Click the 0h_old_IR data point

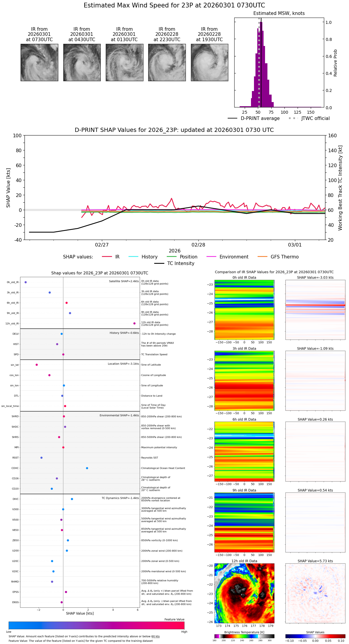26,282
